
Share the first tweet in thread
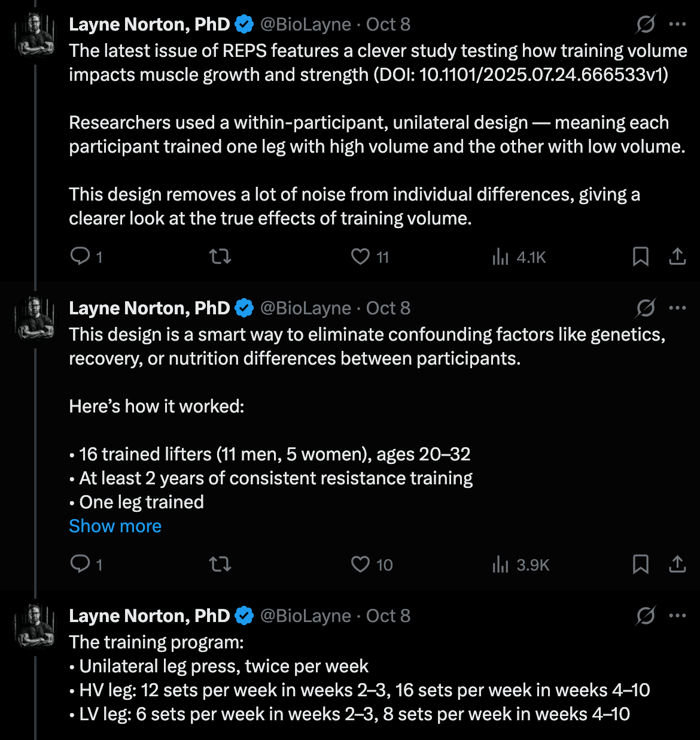coord(677,257)
